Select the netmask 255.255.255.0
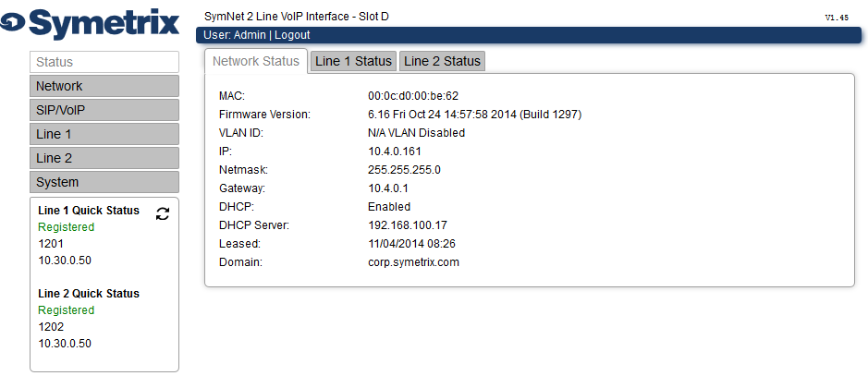 click(x=404, y=170)
